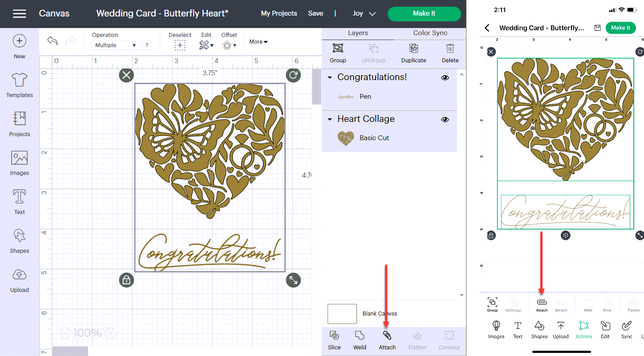The image size is (644, 356).
Task: Click the Undo arrow above the canvas
Action: (x=52, y=40)
